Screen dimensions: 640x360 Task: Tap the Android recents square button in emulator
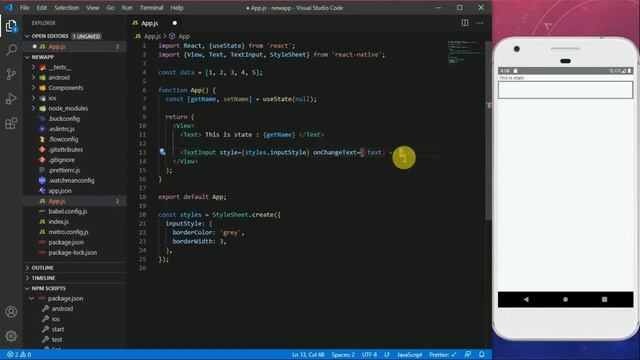[604, 299]
